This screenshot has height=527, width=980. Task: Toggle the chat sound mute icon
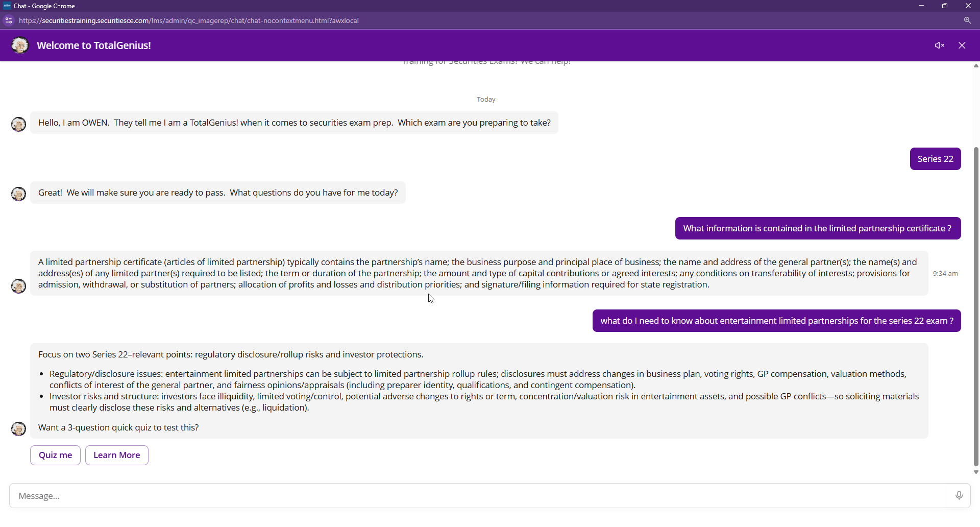(x=939, y=45)
